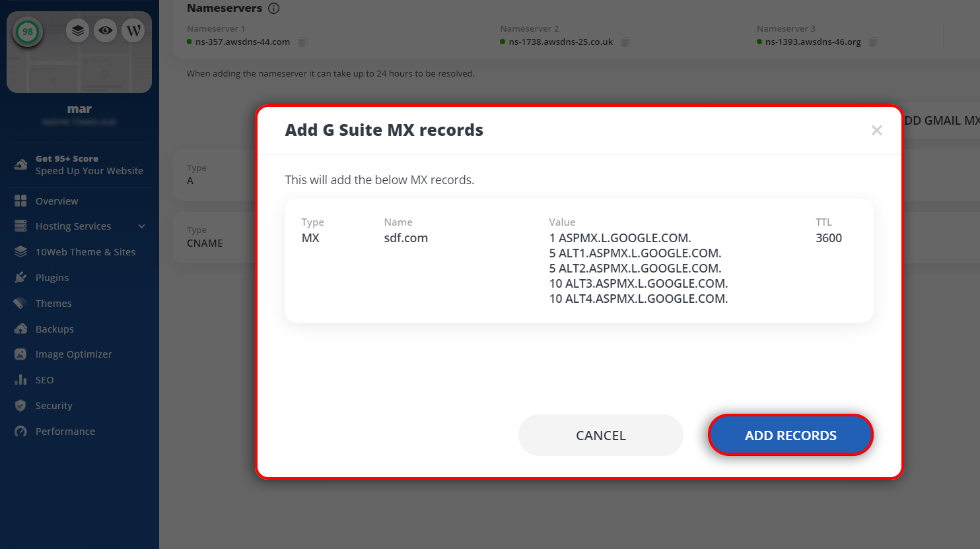Click the MX type value in dialog
The width and height of the screenshot is (980, 549).
click(x=310, y=238)
